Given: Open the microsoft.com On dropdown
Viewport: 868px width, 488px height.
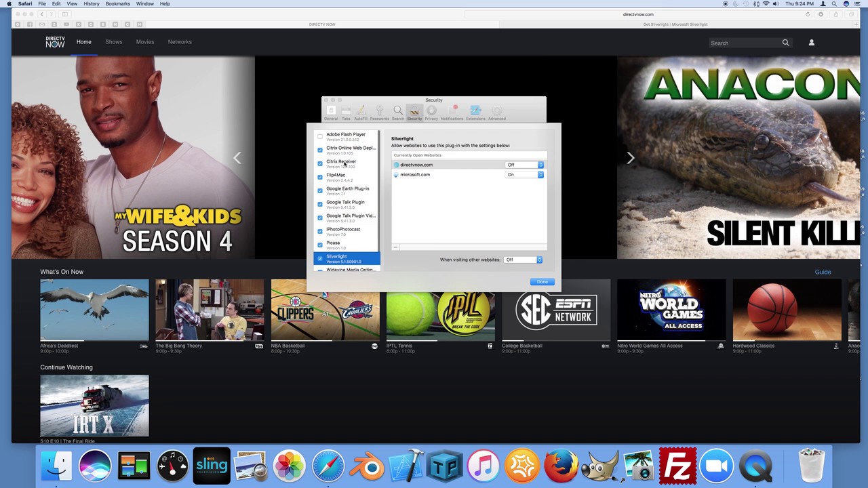Looking at the screenshot, I should tap(525, 175).
